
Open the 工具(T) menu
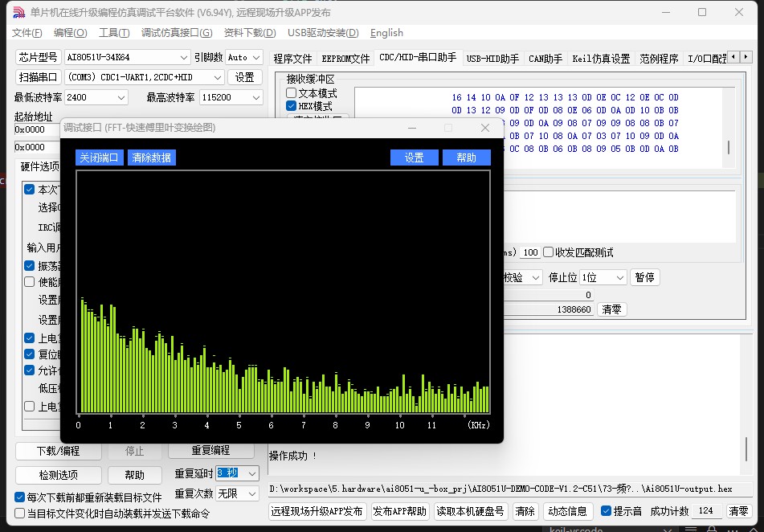click(x=114, y=33)
